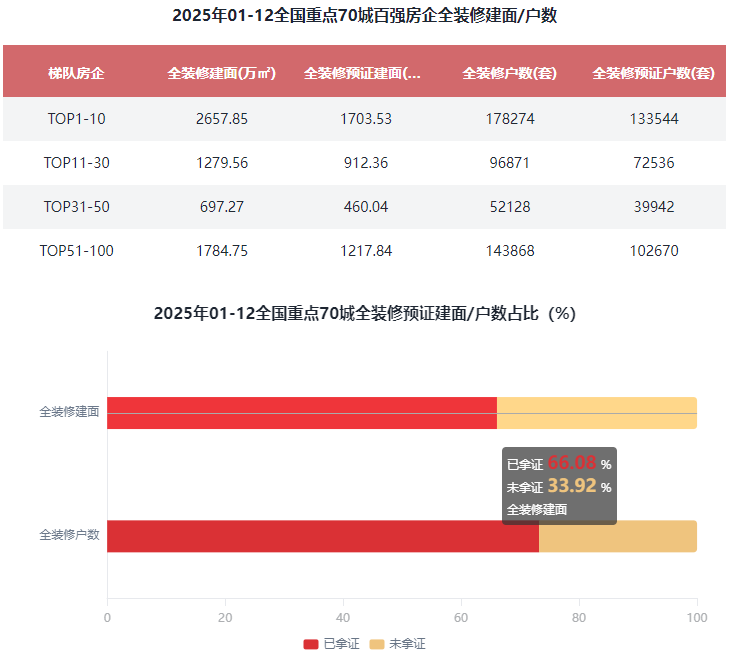The width and height of the screenshot is (729, 664).
Task: Select the TOP31-50 row label
Action: point(76,207)
